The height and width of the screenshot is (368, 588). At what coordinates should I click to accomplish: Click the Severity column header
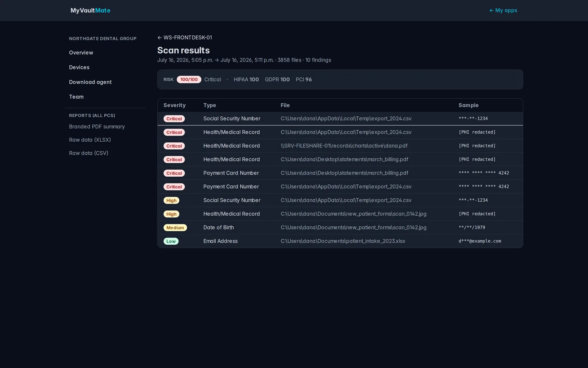(x=175, y=105)
